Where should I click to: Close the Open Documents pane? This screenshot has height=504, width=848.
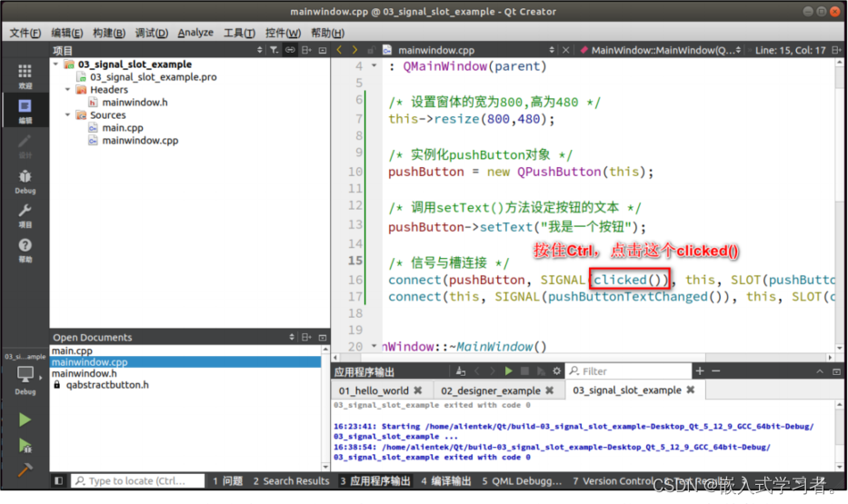point(323,337)
